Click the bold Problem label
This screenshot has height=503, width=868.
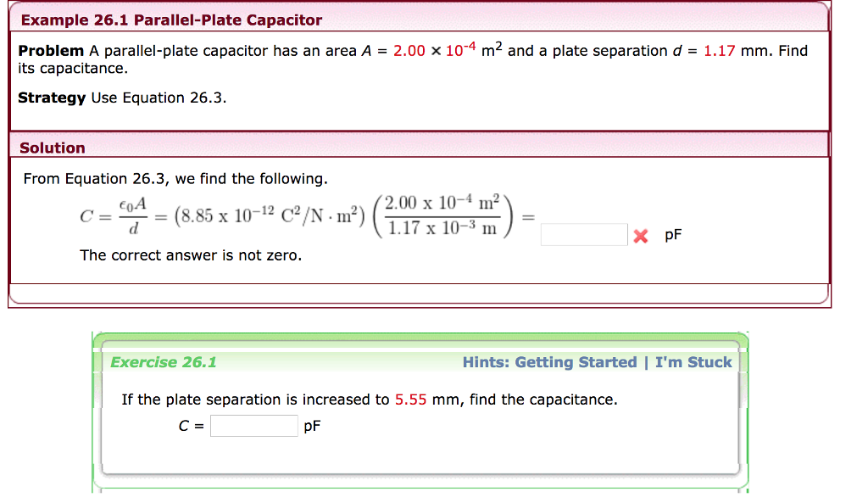pos(51,51)
